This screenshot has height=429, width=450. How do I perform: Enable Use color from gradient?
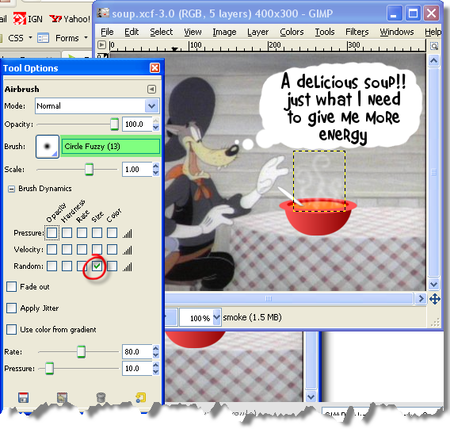point(11,329)
